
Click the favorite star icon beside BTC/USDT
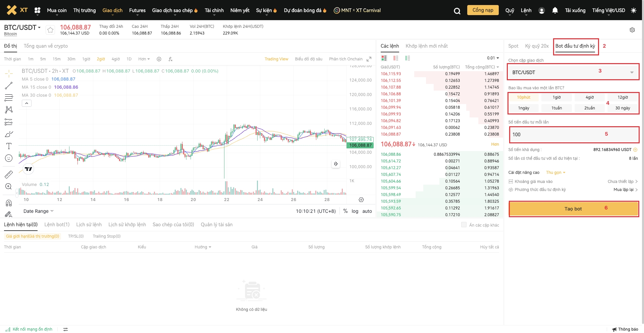pos(50,30)
